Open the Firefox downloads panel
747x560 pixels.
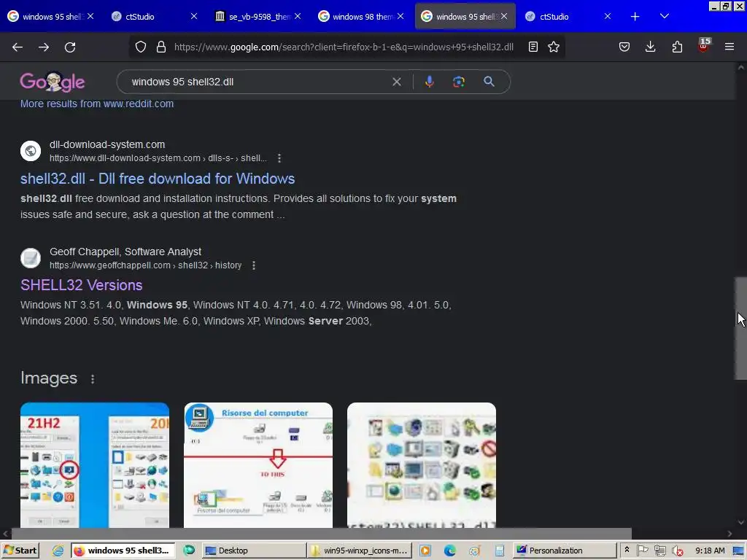pyautogui.click(x=650, y=47)
